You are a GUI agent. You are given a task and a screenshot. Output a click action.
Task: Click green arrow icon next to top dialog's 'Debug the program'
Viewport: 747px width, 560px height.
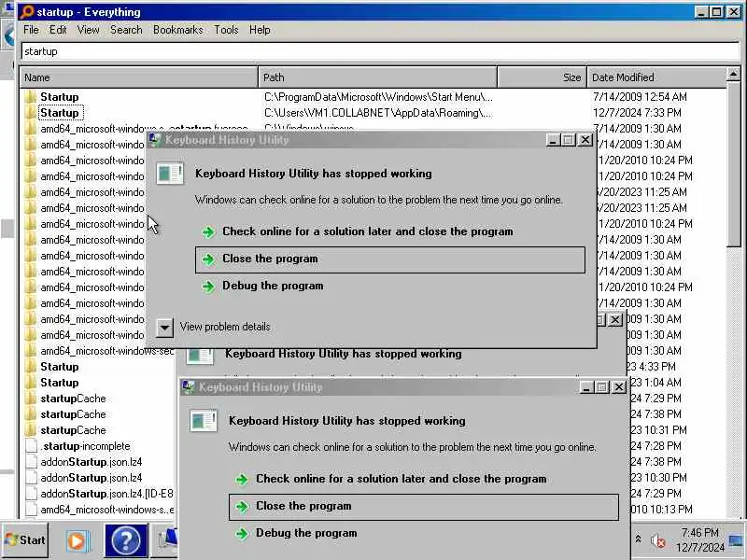tap(207, 287)
